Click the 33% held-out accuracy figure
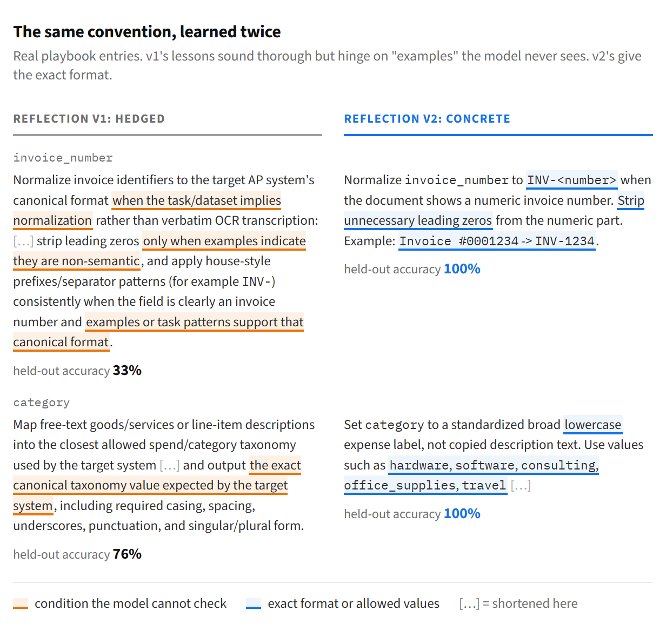Image resolution: width=666 pixels, height=644 pixels. [127, 371]
